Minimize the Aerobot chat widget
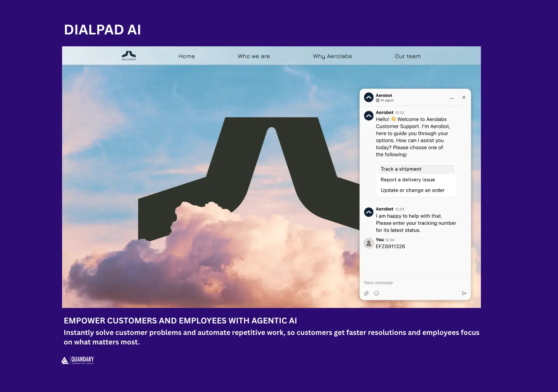Screen dimensions: 558x392 click(452, 98)
